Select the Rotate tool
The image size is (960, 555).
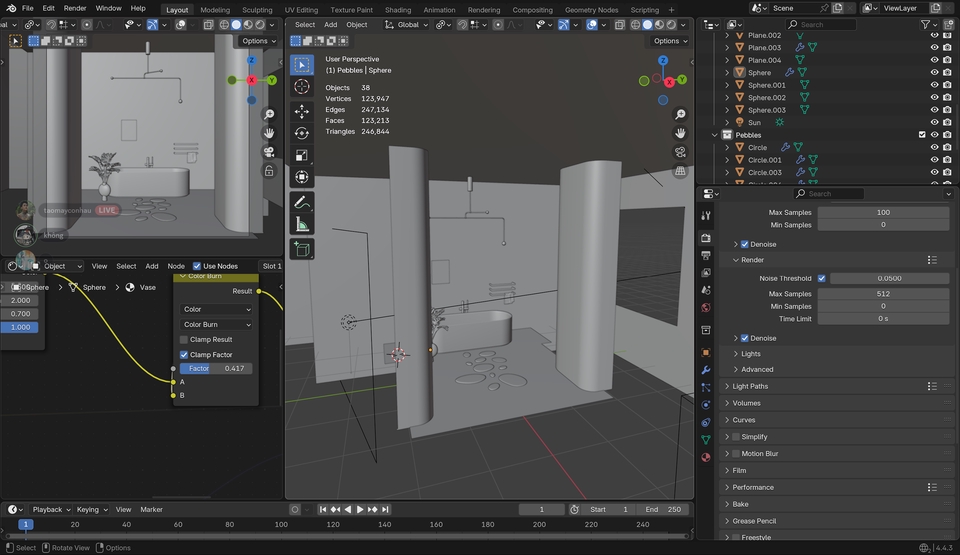(x=302, y=133)
